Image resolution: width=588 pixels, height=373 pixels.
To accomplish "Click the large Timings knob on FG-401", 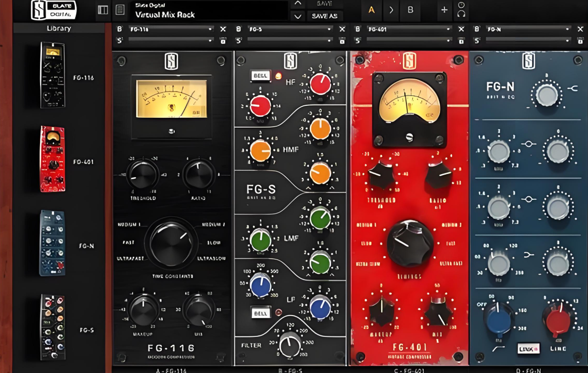I will click(x=409, y=243).
